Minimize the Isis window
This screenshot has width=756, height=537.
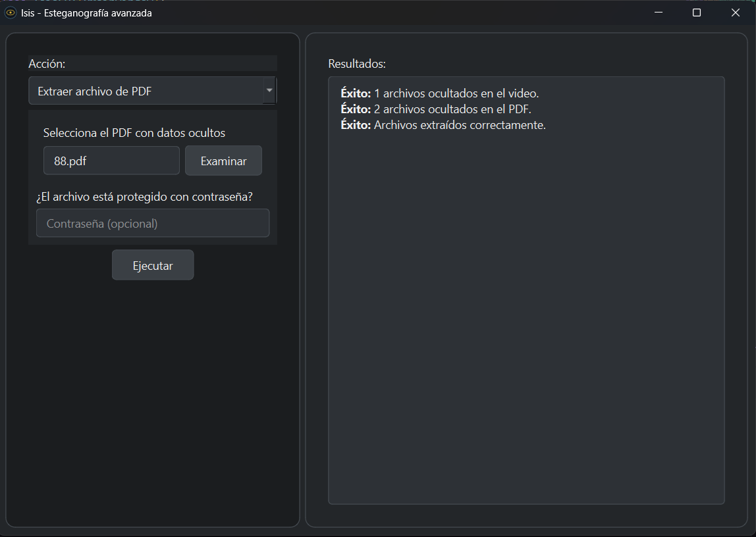click(x=658, y=13)
